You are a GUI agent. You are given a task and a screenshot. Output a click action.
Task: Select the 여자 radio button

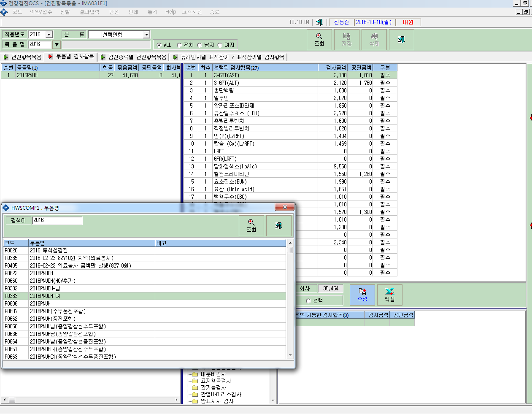click(220, 45)
